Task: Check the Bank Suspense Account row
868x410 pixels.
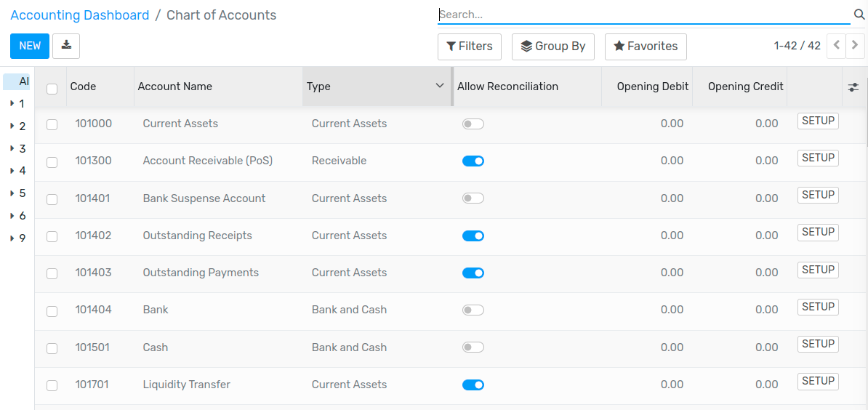Action: tap(52, 199)
